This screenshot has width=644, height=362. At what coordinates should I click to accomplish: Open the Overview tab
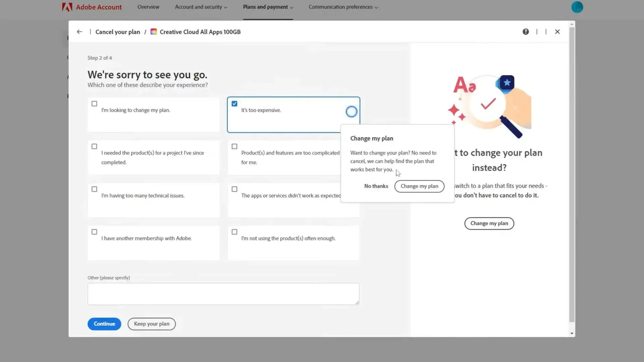148,7
